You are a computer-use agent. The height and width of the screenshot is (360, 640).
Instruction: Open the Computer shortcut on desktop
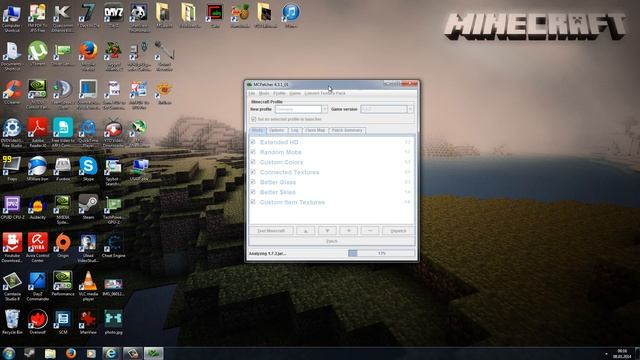pos(12,17)
